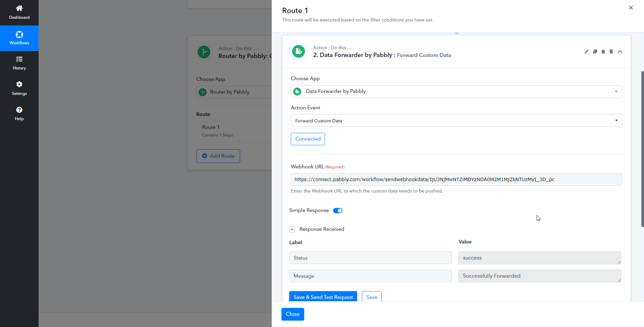Open Settings from the sidebar
Image resolution: width=644 pixels, height=327 pixels.
coord(19,89)
